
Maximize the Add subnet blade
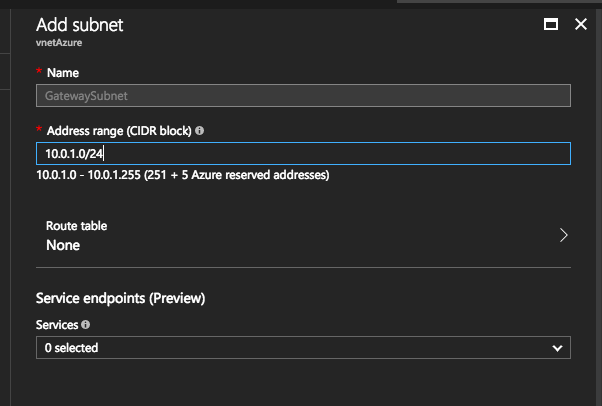551,24
